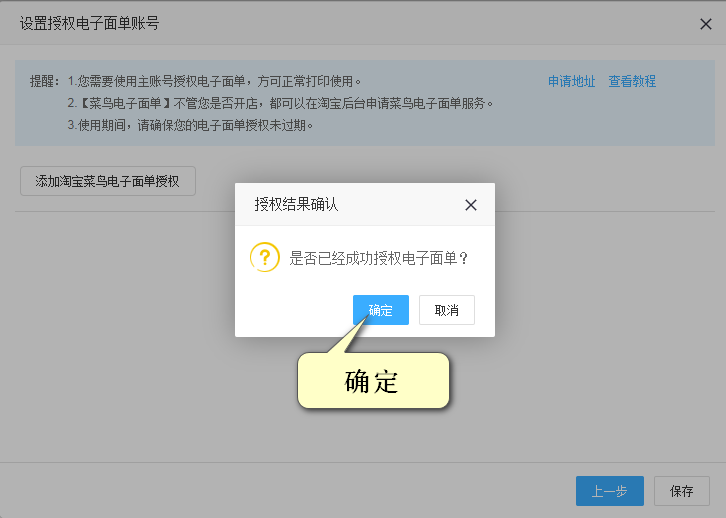The height and width of the screenshot is (518, 726).
Task: Click reminder line 3 about 授权未过期
Action: coord(190,125)
